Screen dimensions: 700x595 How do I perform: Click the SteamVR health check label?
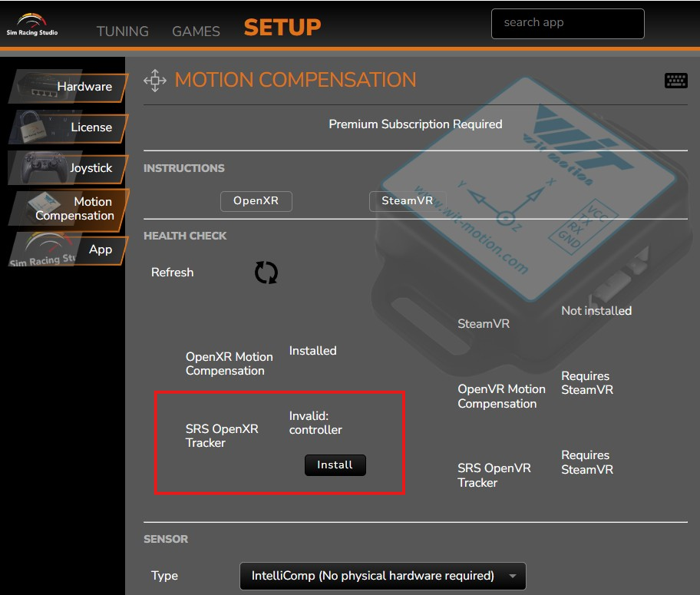[x=484, y=323]
